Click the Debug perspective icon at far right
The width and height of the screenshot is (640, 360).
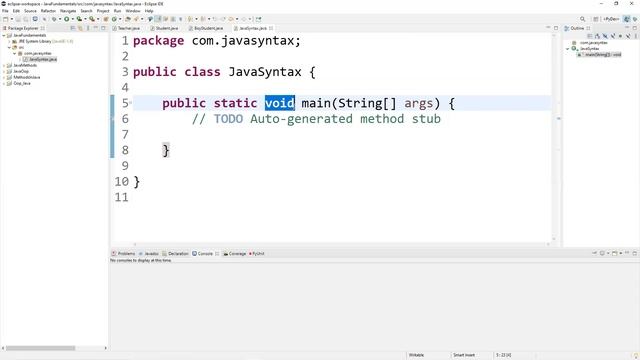click(635, 19)
